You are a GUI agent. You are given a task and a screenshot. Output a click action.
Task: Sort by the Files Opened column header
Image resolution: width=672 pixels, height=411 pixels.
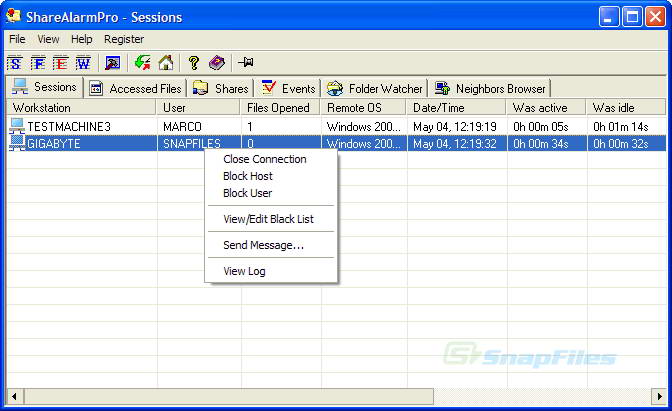point(281,108)
